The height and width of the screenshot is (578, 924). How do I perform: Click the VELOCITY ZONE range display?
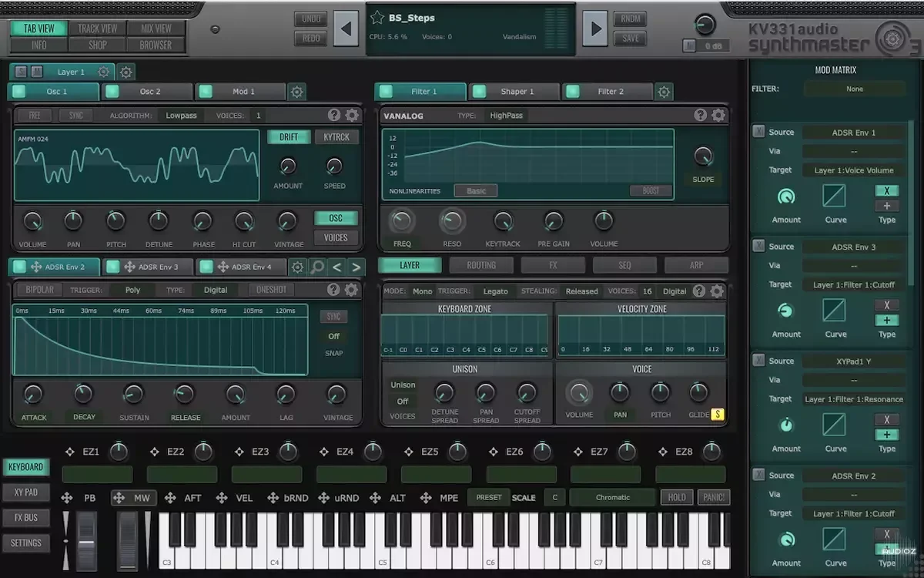point(641,334)
